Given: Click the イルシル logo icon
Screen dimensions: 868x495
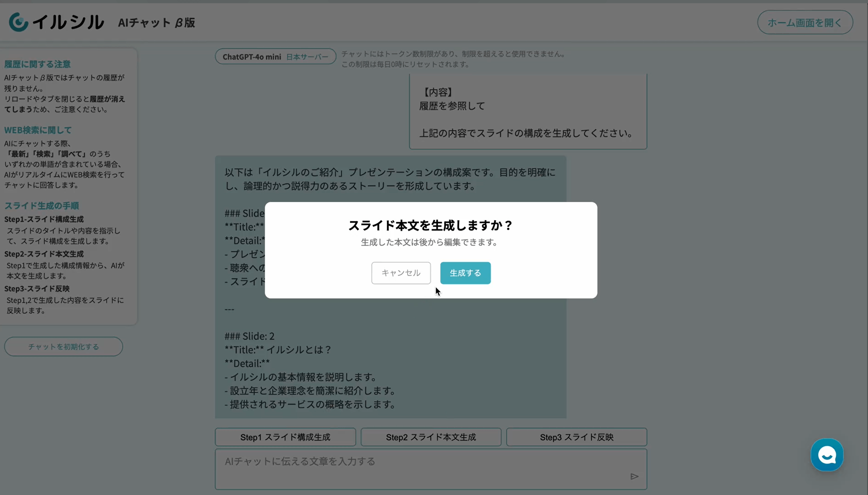Looking at the screenshot, I should point(18,22).
